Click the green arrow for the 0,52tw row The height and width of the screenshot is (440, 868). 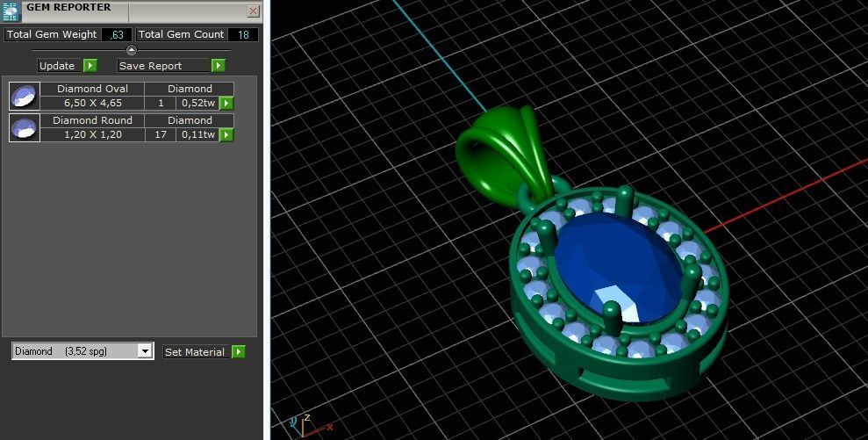(x=226, y=103)
